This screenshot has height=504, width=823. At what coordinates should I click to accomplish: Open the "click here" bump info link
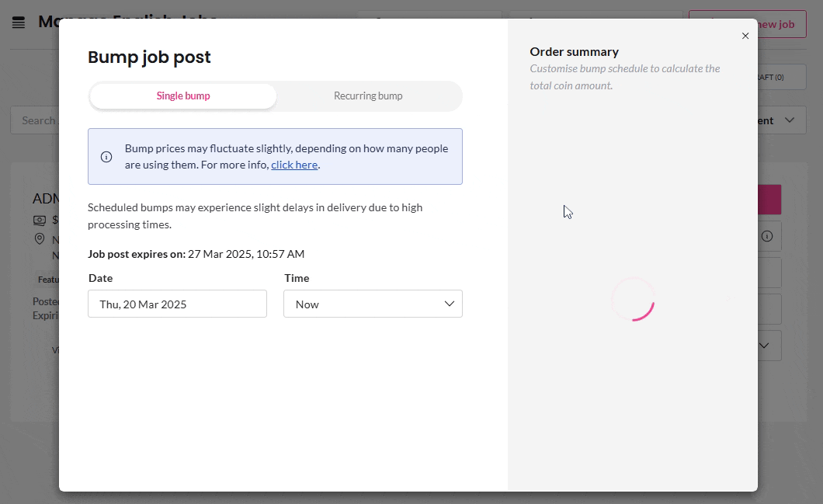click(x=294, y=165)
